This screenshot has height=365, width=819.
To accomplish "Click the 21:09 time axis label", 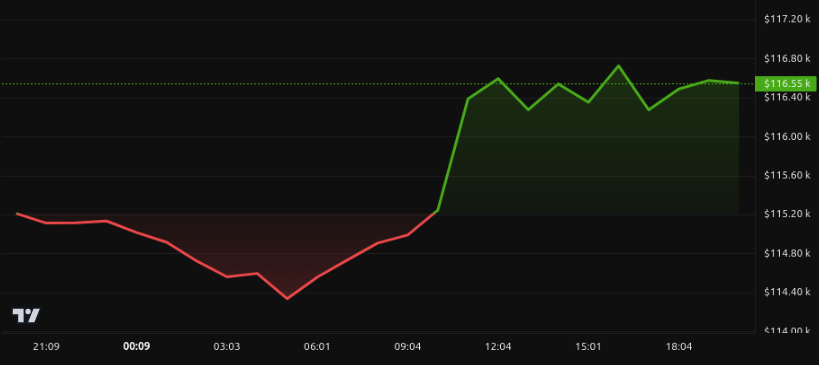I will (x=46, y=347).
